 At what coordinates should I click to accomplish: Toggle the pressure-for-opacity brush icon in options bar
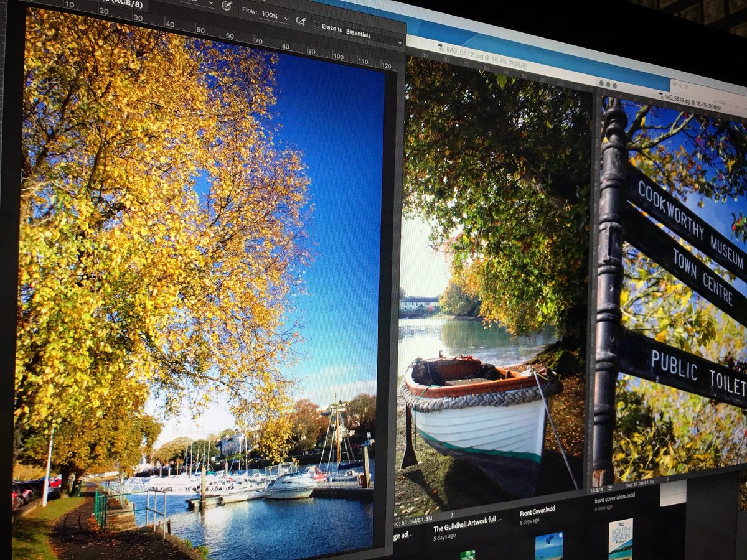(x=227, y=6)
